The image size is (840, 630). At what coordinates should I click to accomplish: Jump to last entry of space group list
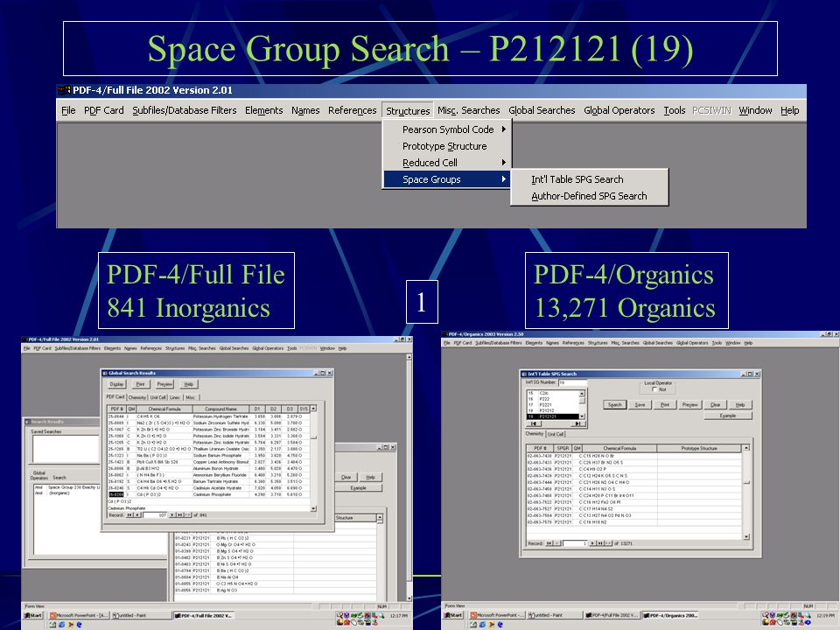pos(578,423)
